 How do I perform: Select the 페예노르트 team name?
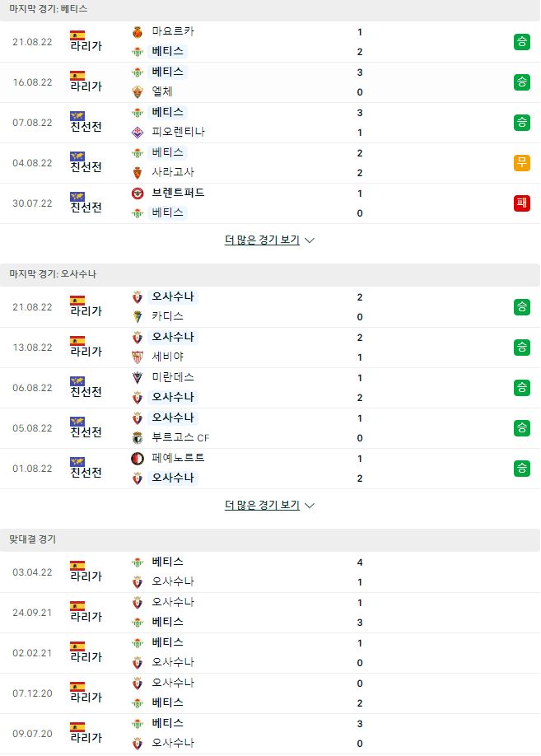point(178,458)
